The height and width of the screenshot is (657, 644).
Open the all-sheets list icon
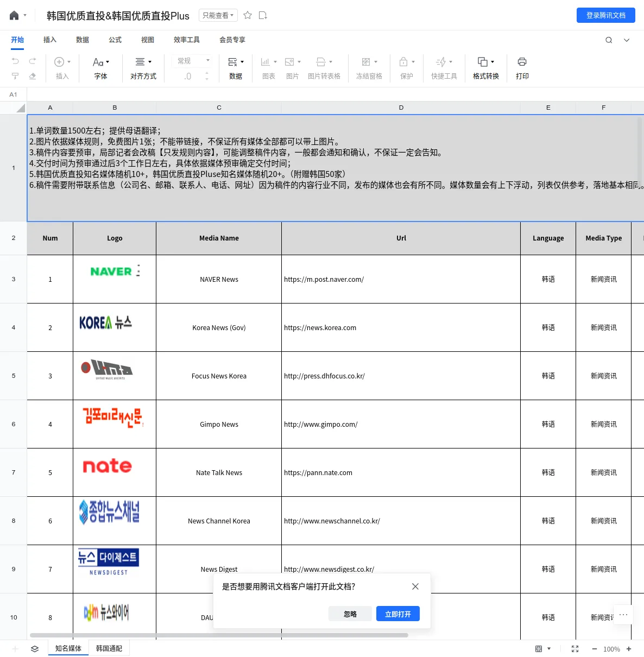35,649
